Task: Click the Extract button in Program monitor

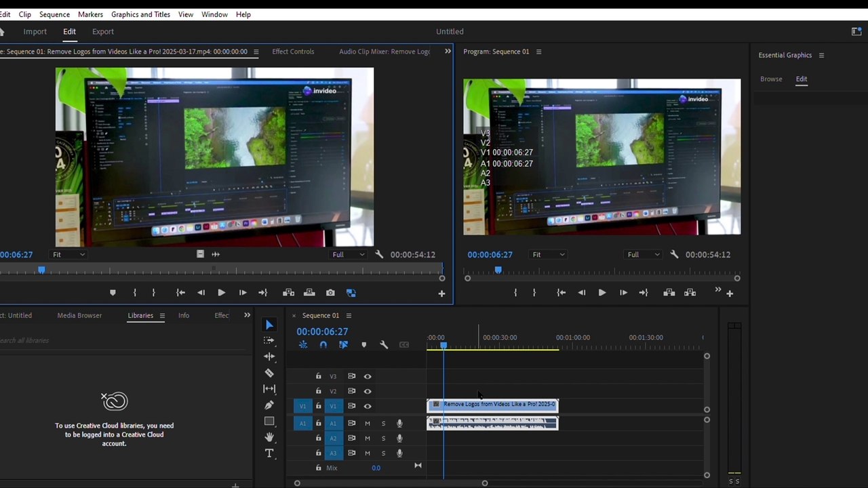Action: (x=690, y=293)
